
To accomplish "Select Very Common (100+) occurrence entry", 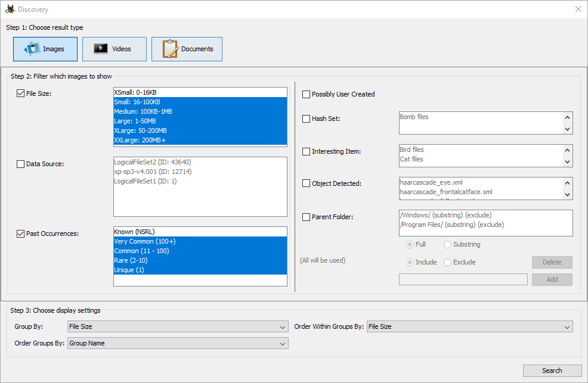I will coord(200,241).
